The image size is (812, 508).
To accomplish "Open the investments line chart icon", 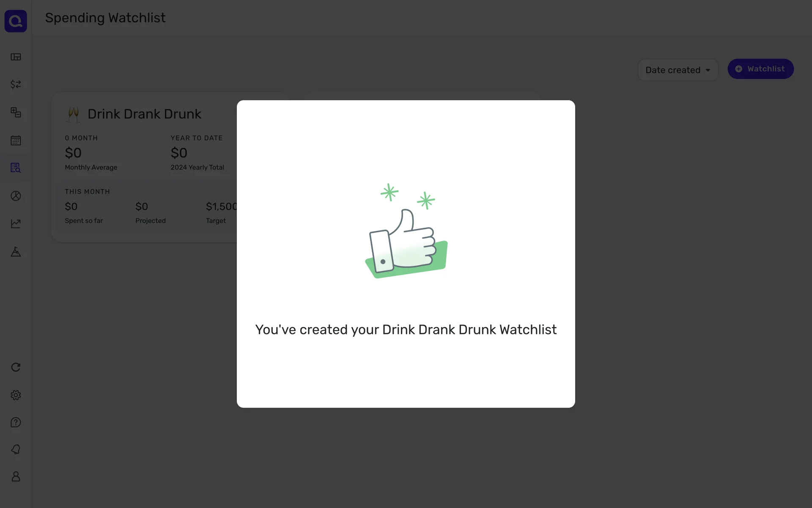I will click(16, 224).
